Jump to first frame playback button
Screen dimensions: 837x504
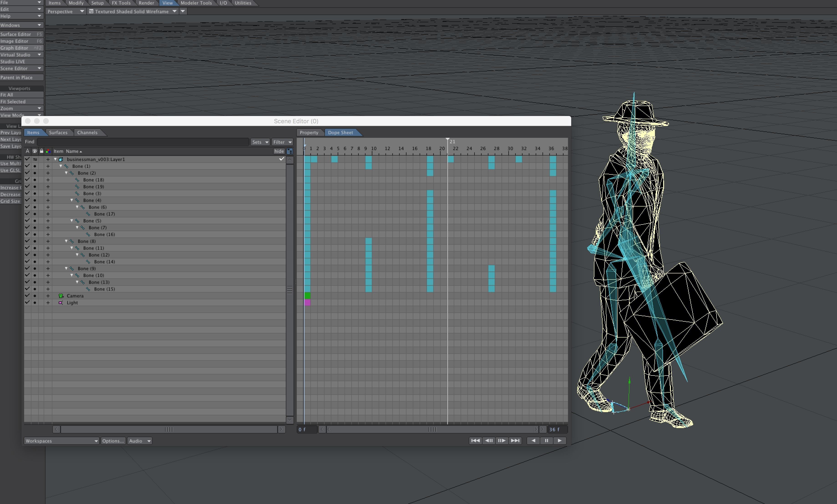coord(475,441)
